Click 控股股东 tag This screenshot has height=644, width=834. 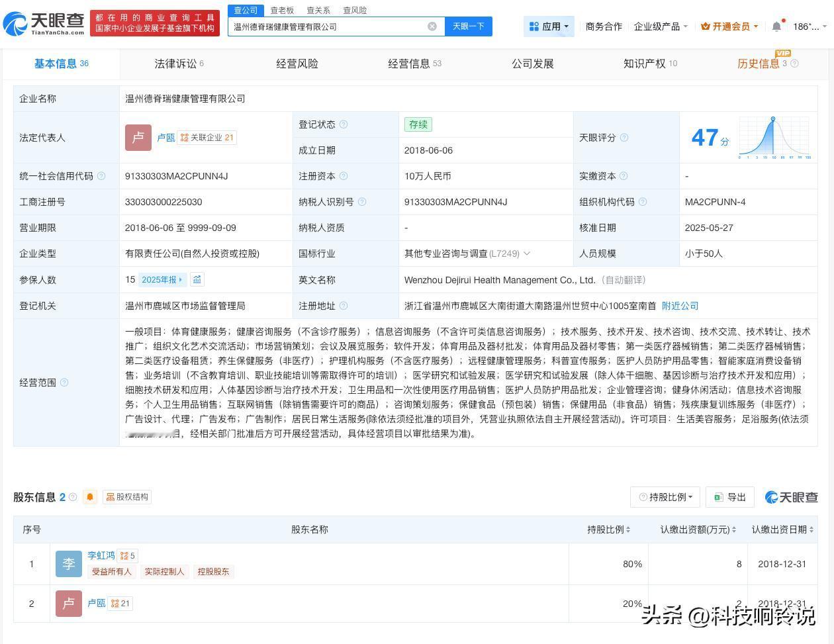point(213,572)
